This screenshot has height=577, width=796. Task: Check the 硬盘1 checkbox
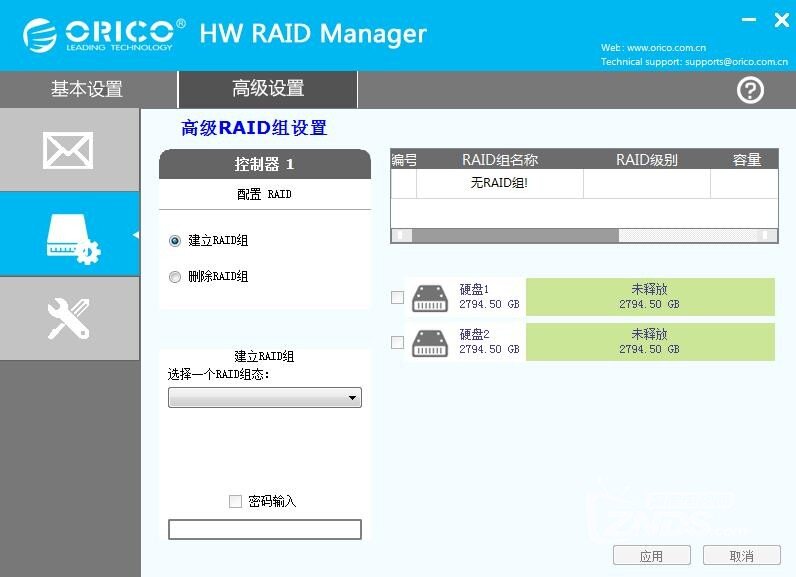[x=397, y=297]
